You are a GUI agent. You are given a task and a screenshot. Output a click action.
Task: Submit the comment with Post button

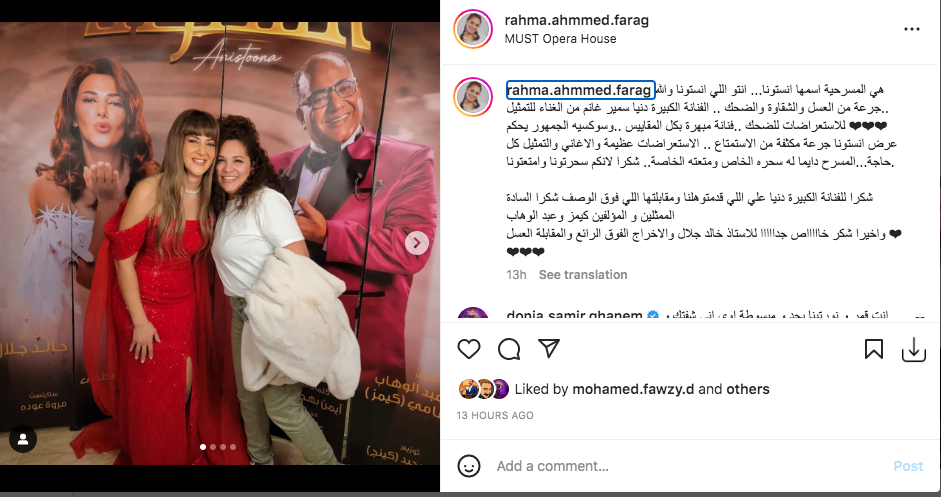[x=908, y=466]
